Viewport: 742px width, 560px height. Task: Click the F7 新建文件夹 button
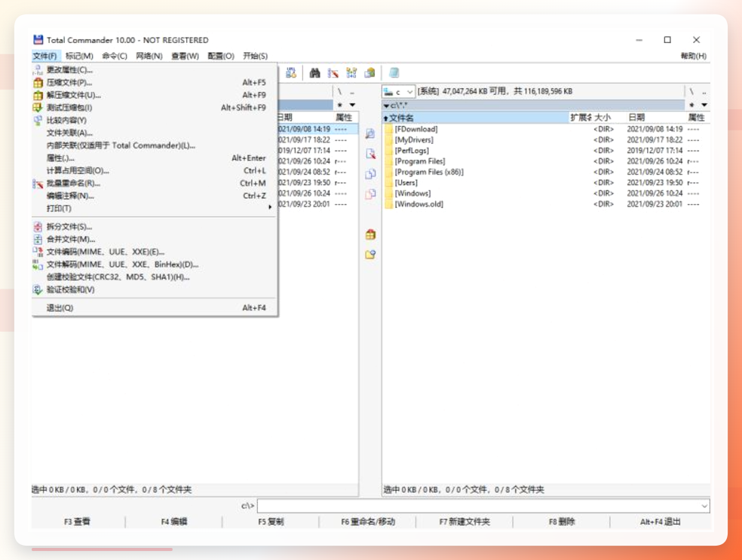(x=465, y=522)
